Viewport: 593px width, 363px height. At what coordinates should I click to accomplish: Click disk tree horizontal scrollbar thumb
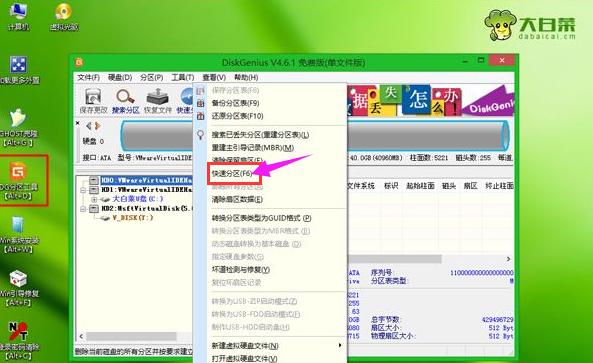click(131, 336)
